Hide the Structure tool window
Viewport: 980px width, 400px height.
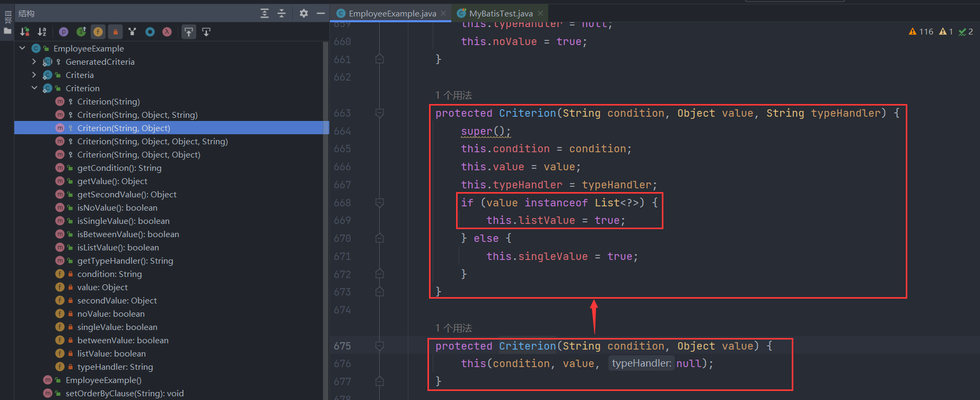(320, 13)
